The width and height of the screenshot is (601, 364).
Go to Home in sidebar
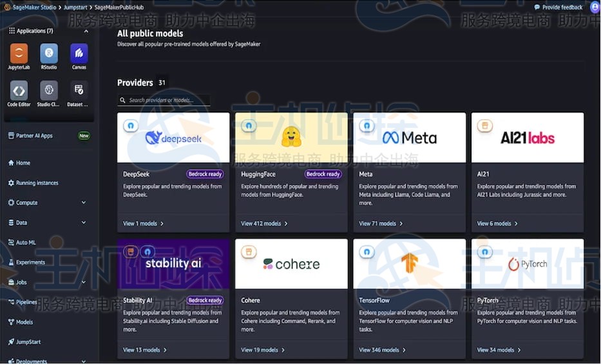click(x=23, y=163)
